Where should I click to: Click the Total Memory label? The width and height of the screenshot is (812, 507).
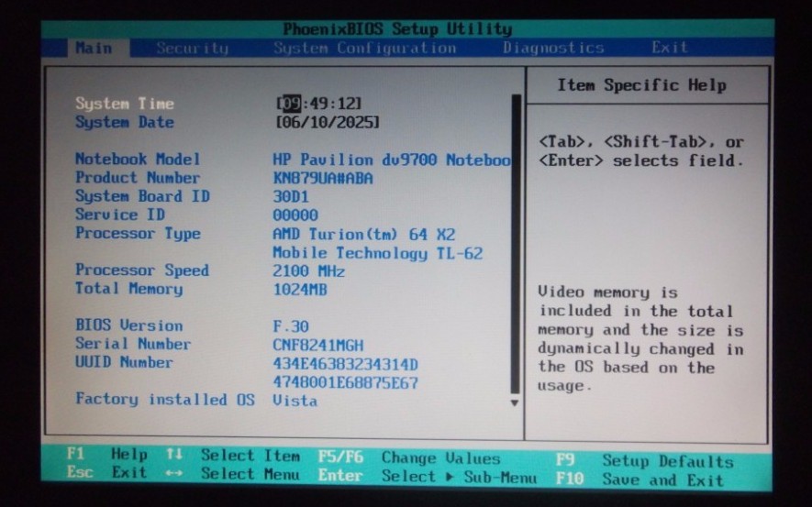(x=129, y=289)
